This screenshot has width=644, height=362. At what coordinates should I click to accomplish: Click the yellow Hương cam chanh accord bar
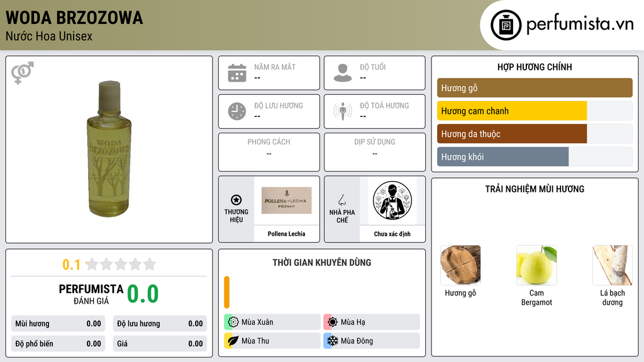512,111
